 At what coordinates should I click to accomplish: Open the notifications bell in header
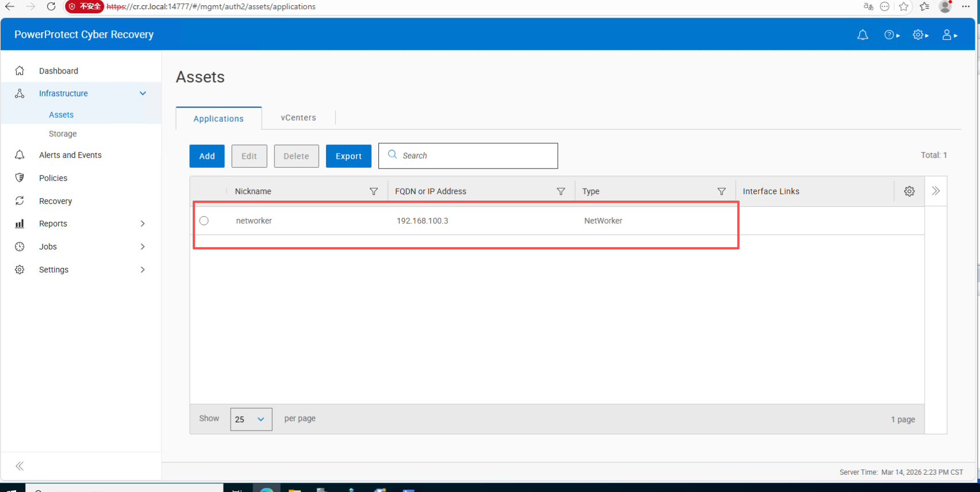point(863,35)
